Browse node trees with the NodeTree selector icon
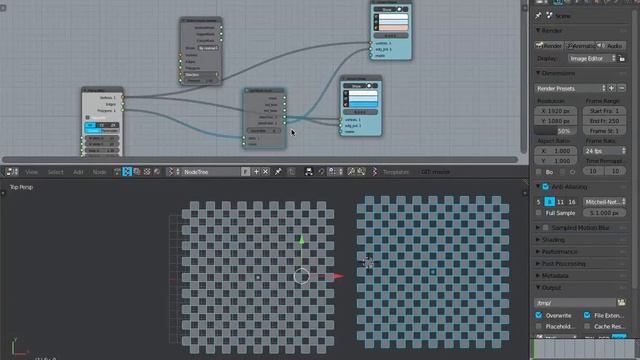This screenshot has height=360, width=640. (173, 172)
